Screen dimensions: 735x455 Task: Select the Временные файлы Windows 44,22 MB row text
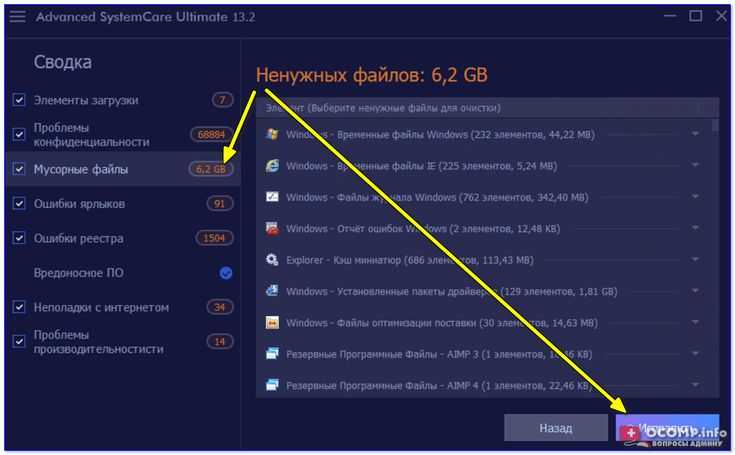pyautogui.click(x=440, y=134)
